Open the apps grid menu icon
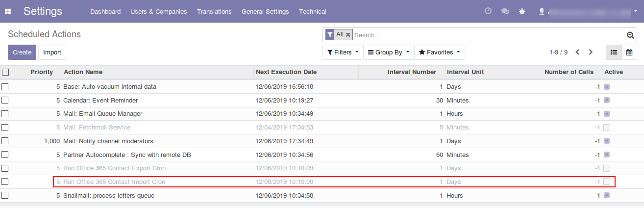 coord(8,11)
